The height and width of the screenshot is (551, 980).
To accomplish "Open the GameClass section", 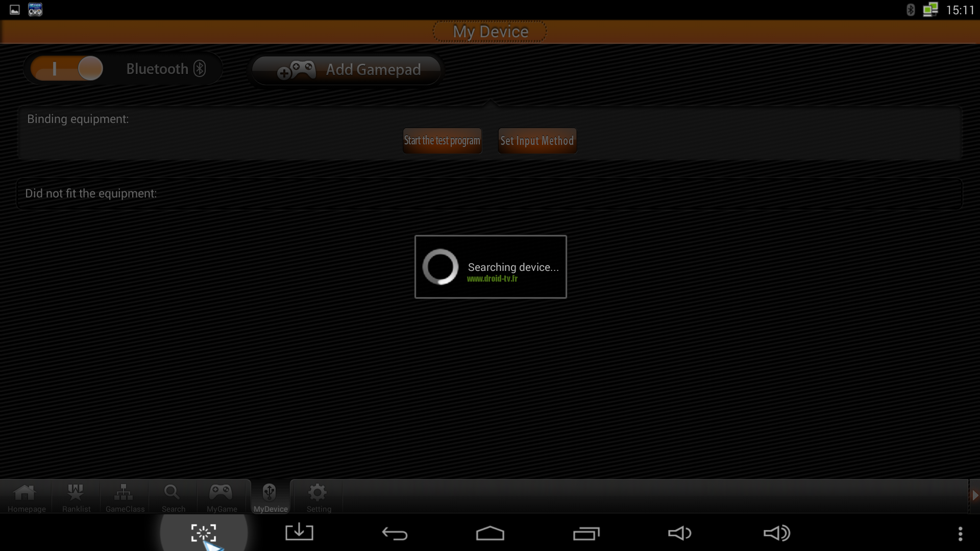I will 124,496.
